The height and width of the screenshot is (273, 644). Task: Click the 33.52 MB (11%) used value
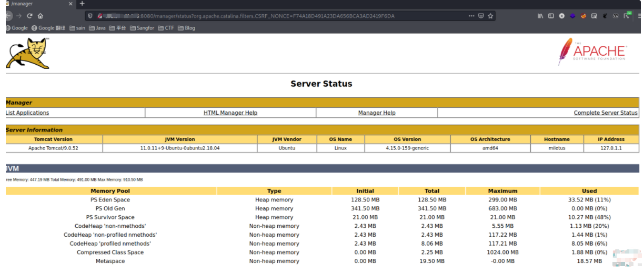click(589, 200)
